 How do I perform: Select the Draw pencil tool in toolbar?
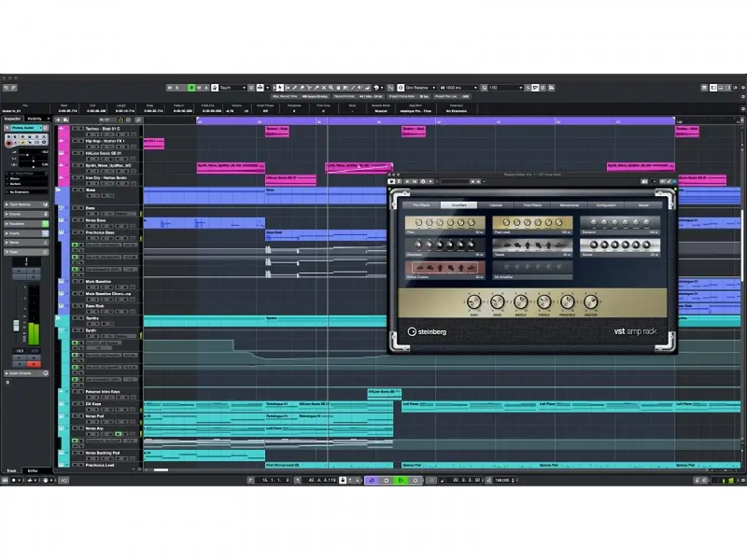pos(295,88)
